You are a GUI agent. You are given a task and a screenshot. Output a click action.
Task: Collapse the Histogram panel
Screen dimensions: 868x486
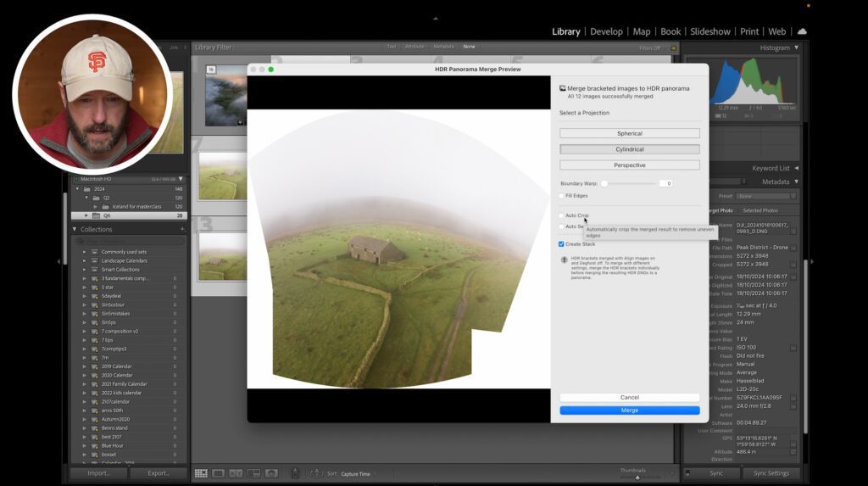(x=796, y=47)
